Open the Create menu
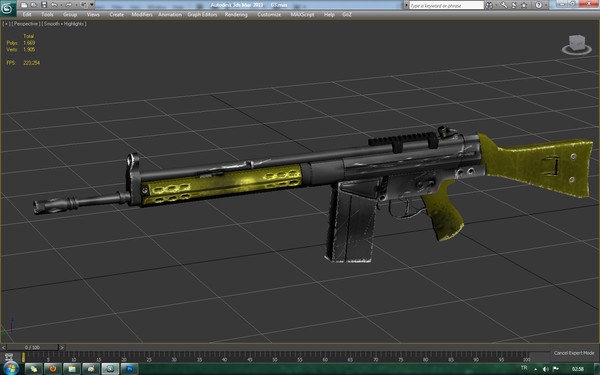The height and width of the screenshot is (375, 600). (117, 15)
